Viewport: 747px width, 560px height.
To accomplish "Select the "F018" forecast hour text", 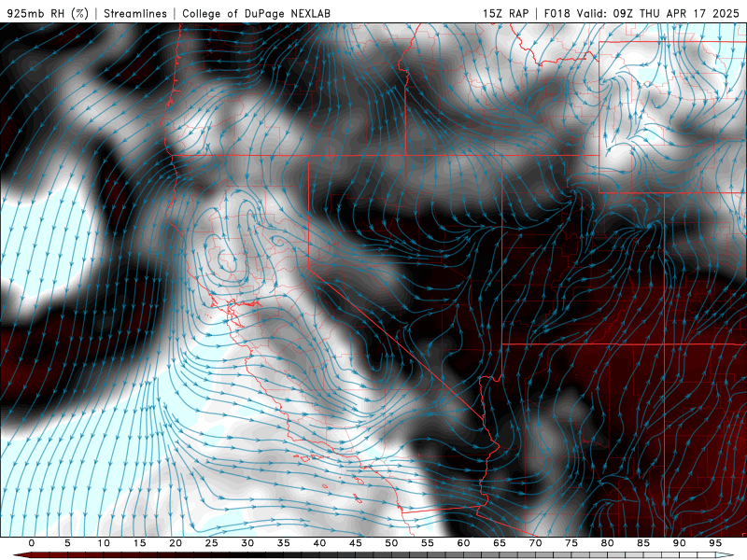I will 557,13.
